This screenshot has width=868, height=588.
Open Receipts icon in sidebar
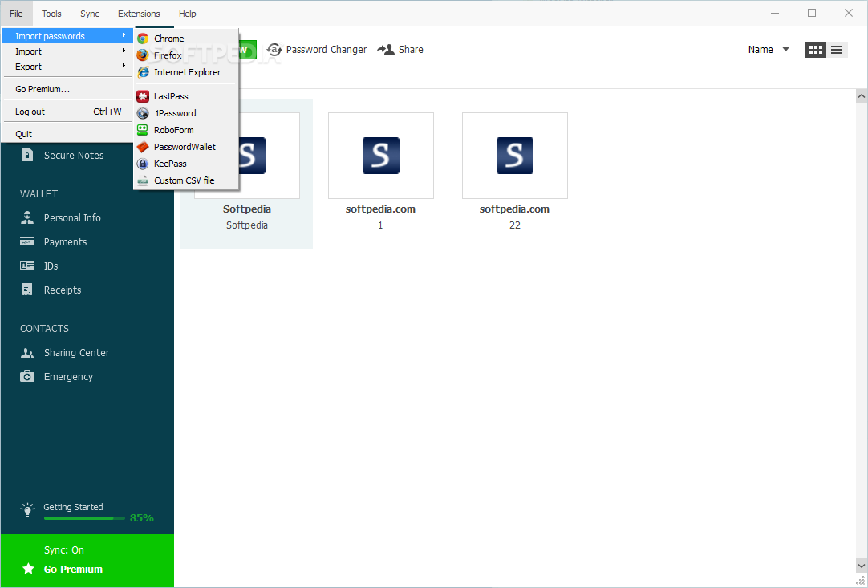(x=27, y=290)
